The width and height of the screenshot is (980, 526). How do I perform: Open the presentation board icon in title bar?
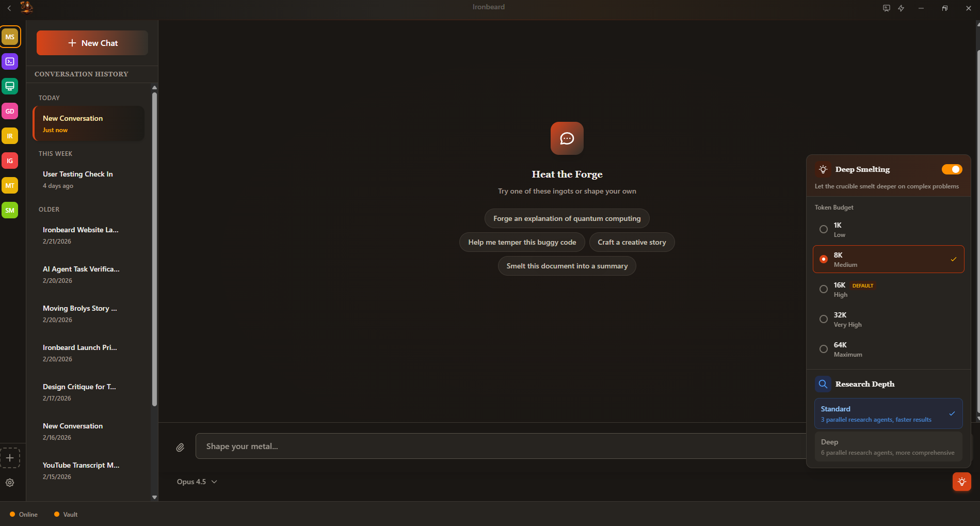tap(886, 8)
